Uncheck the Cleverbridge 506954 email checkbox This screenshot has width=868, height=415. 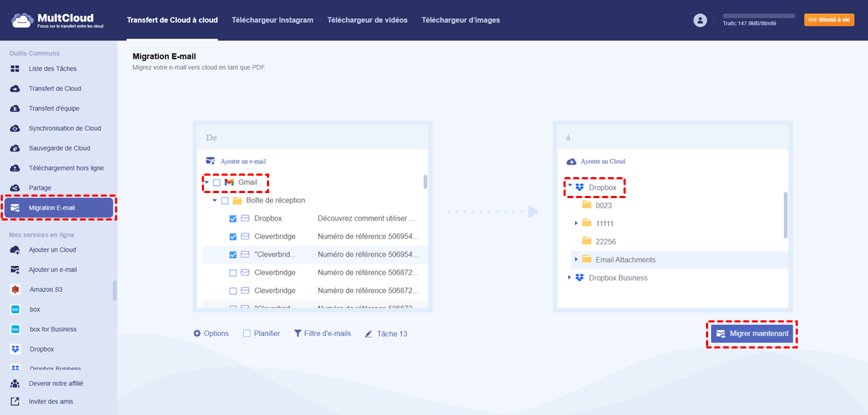233,236
